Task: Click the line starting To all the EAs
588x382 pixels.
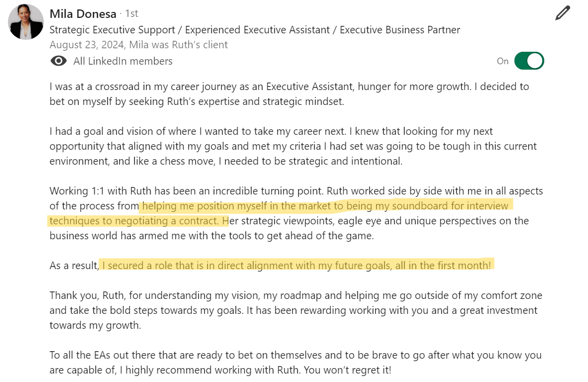Action: (x=296, y=355)
